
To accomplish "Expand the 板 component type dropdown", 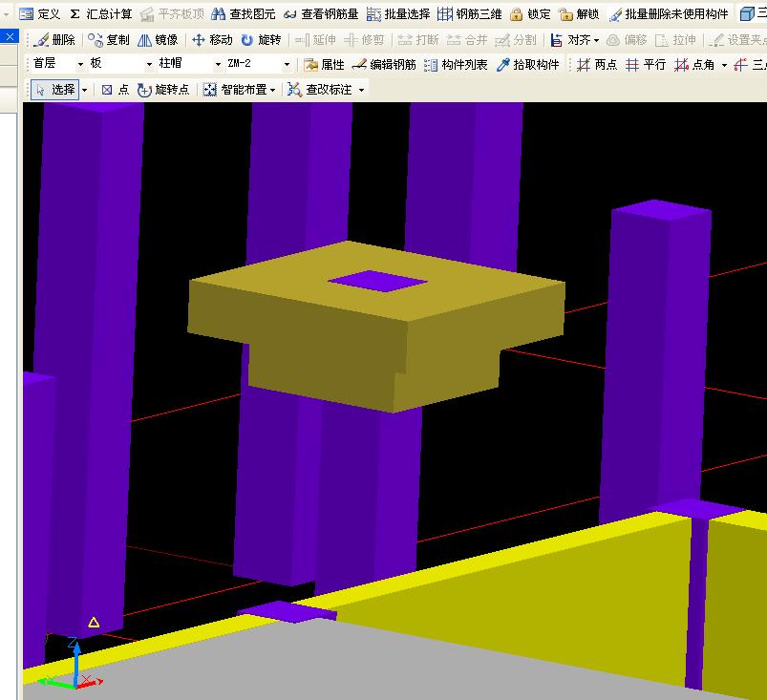I will pos(149,64).
